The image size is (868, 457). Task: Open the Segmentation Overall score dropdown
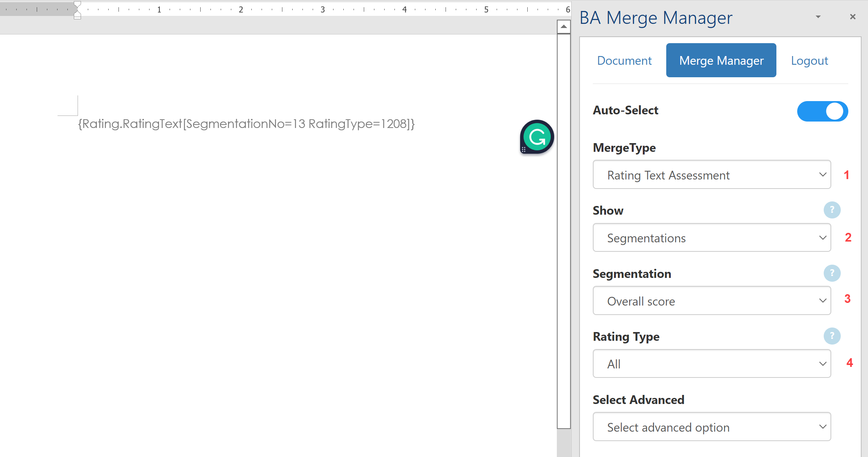[712, 301]
